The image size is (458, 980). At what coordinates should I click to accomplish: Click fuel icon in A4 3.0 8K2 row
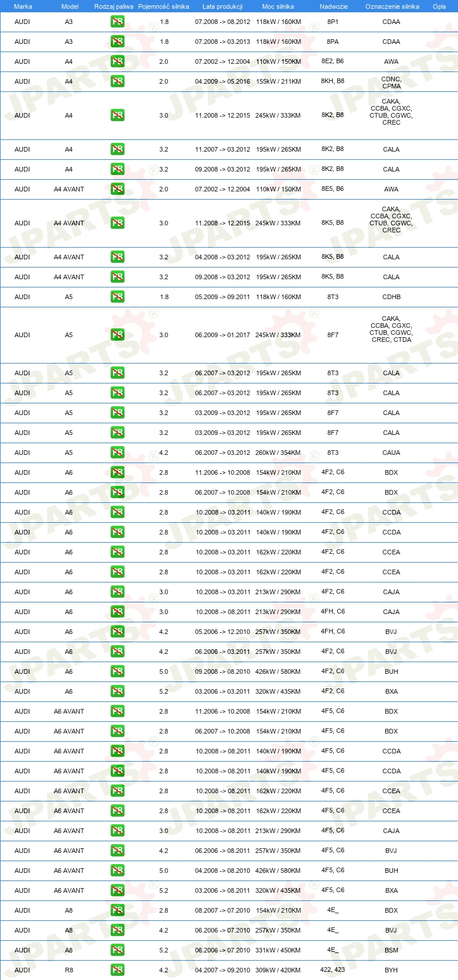click(x=117, y=115)
